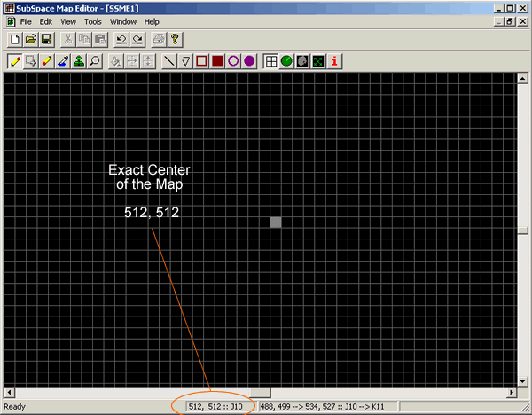The image size is (532, 415).
Task: Select the red-tipped eraser tool
Action: 46,61
